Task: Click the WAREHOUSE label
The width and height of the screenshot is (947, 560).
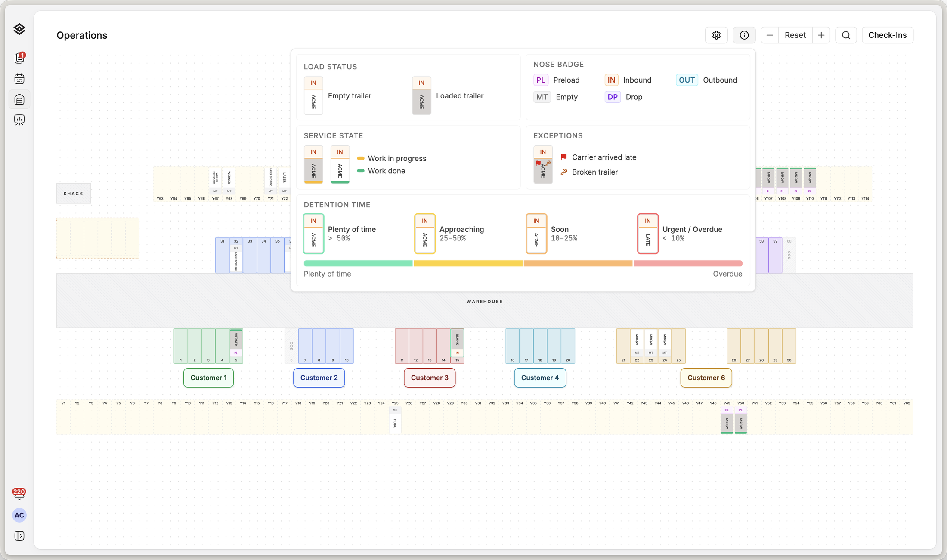Action: (x=485, y=302)
